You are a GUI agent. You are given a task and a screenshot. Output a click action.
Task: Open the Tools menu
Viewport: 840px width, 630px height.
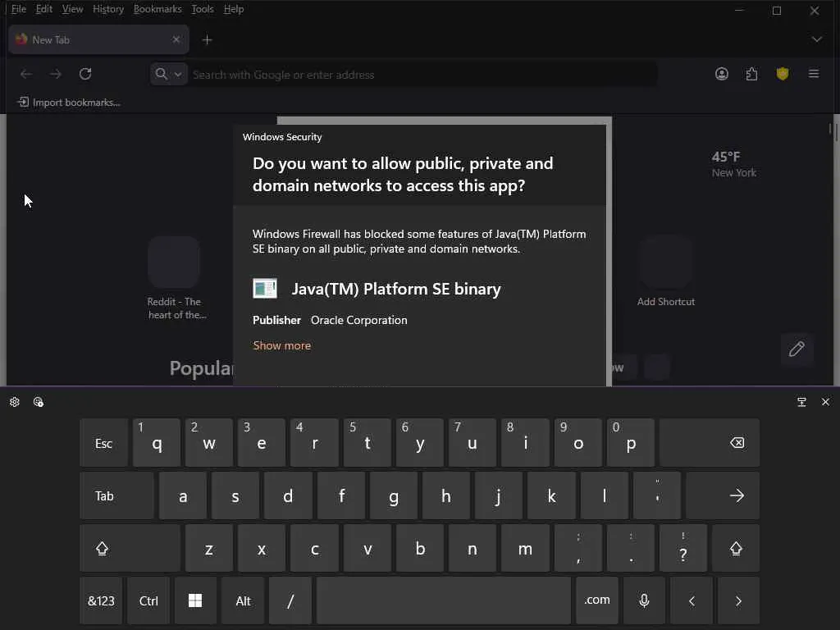click(203, 9)
